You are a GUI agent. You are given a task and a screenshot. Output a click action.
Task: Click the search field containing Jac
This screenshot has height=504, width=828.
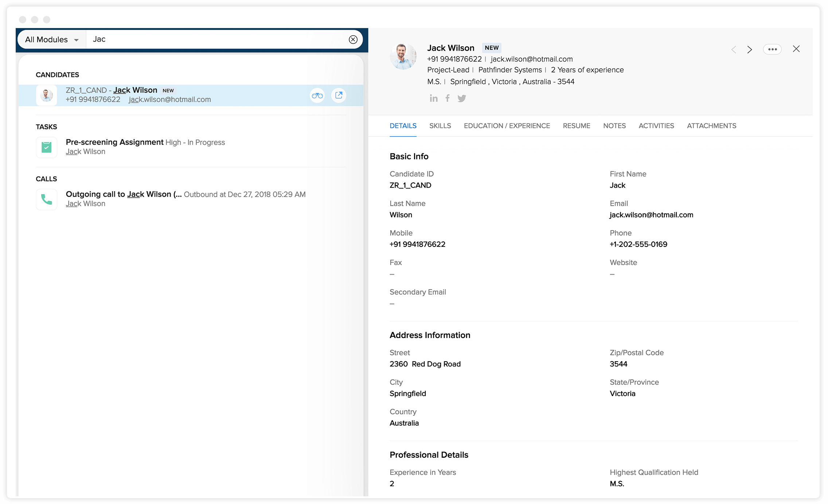click(215, 40)
